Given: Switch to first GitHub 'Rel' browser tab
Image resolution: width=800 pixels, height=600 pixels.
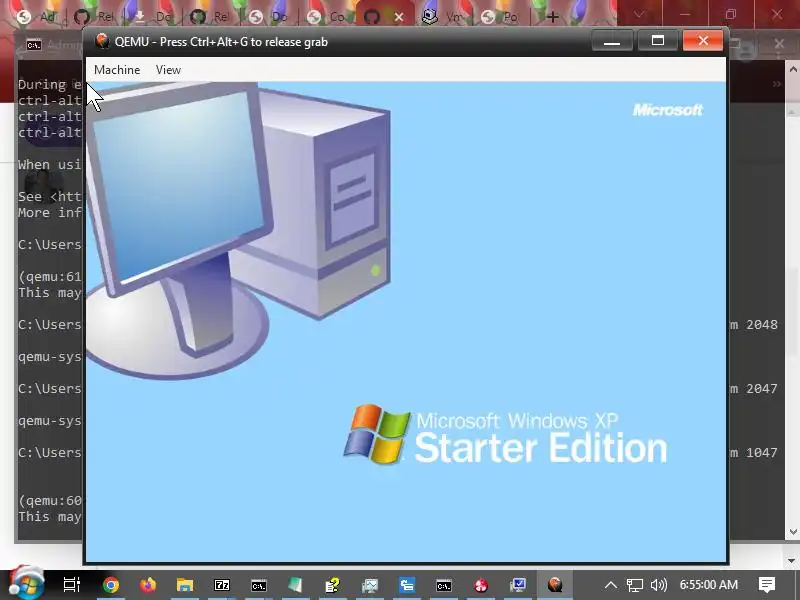Looking at the screenshot, I should tap(94, 17).
